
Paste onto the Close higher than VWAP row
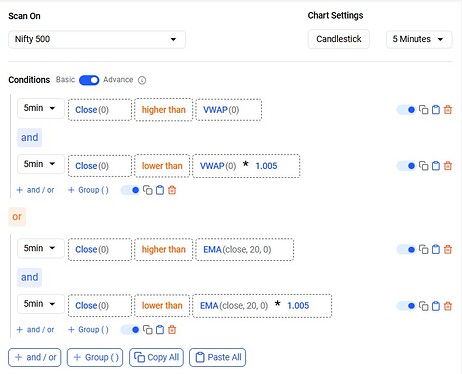tap(436, 110)
